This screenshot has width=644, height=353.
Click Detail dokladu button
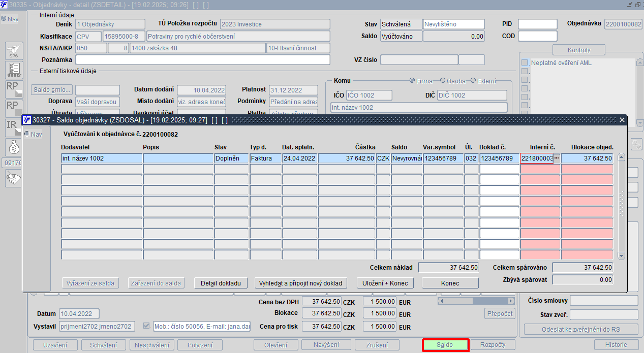(x=221, y=283)
